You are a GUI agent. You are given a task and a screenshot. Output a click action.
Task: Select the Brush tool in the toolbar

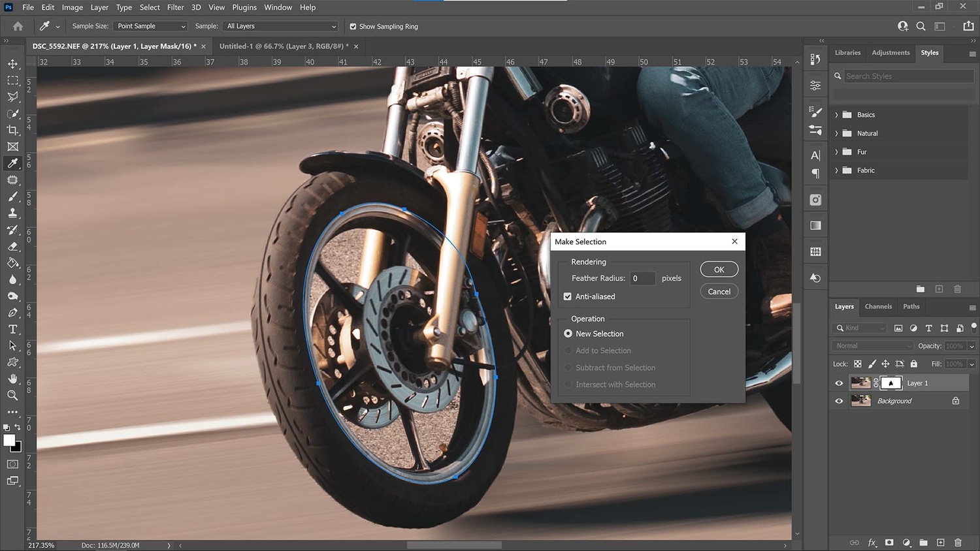click(12, 197)
